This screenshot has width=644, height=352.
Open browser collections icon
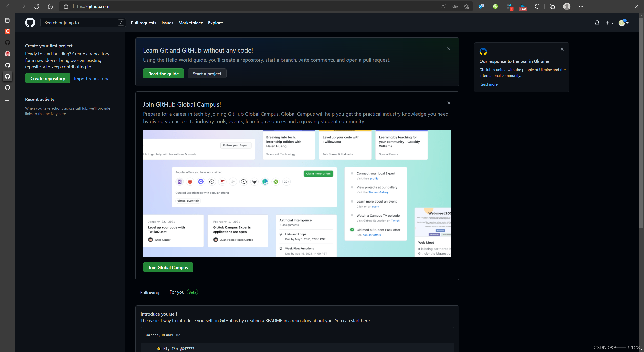pyautogui.click(x=552, y=6)
